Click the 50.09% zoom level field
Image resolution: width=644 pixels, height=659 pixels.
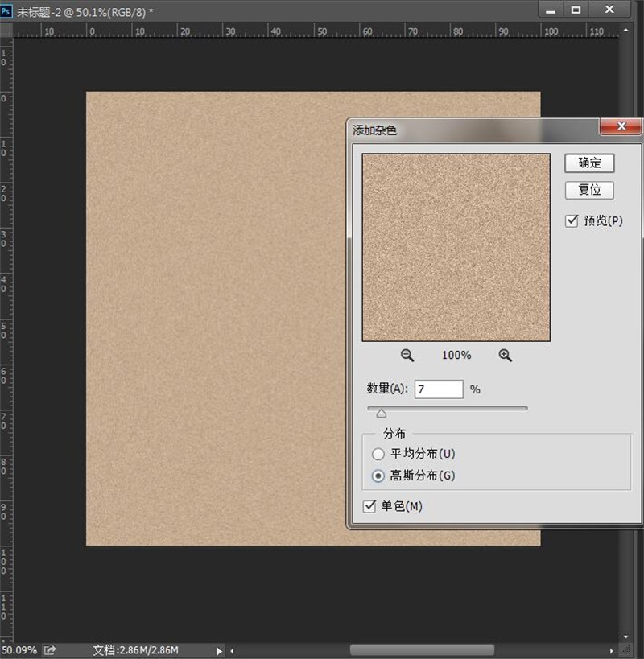point(19,651)
